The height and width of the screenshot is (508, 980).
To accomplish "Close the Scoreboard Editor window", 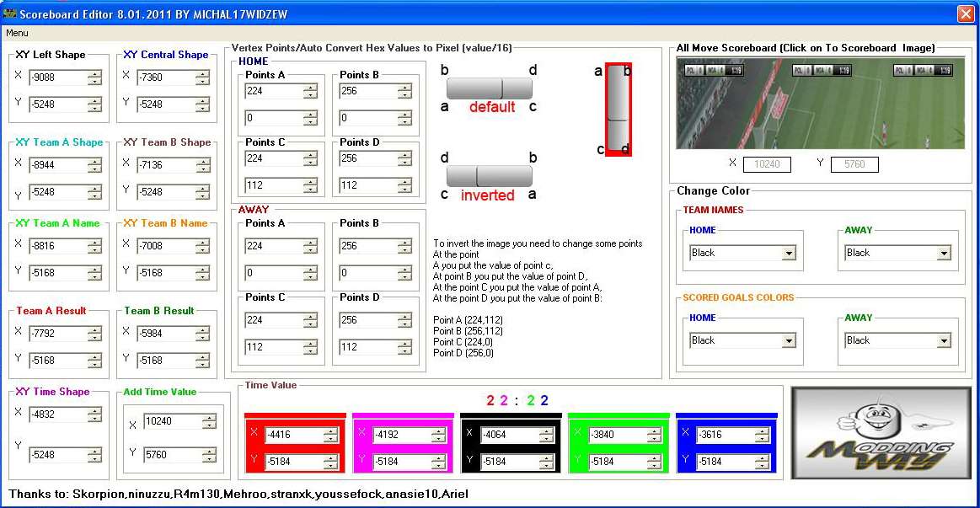I will click(x=965, y=13).
